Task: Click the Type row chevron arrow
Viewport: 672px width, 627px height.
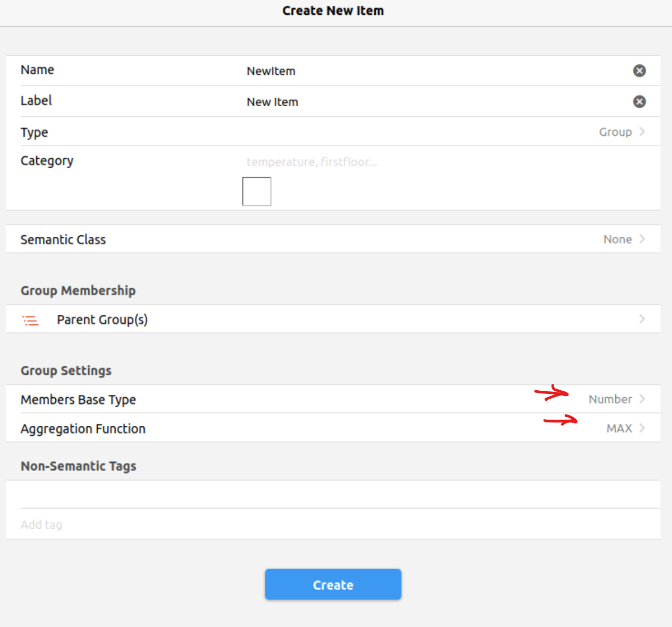Action: click(642, 132)
